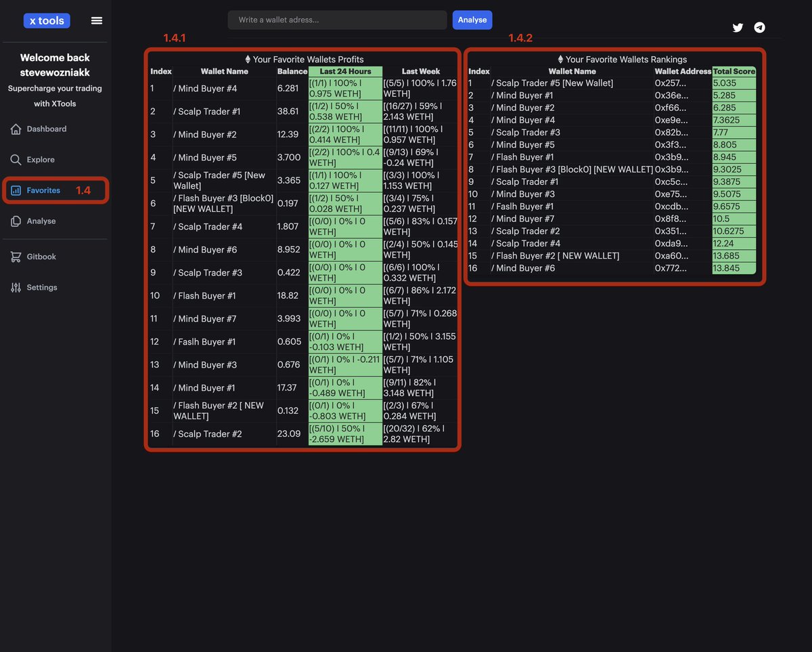Click the Last Week column header
The image size is (812, 652).
click(421, 71)
